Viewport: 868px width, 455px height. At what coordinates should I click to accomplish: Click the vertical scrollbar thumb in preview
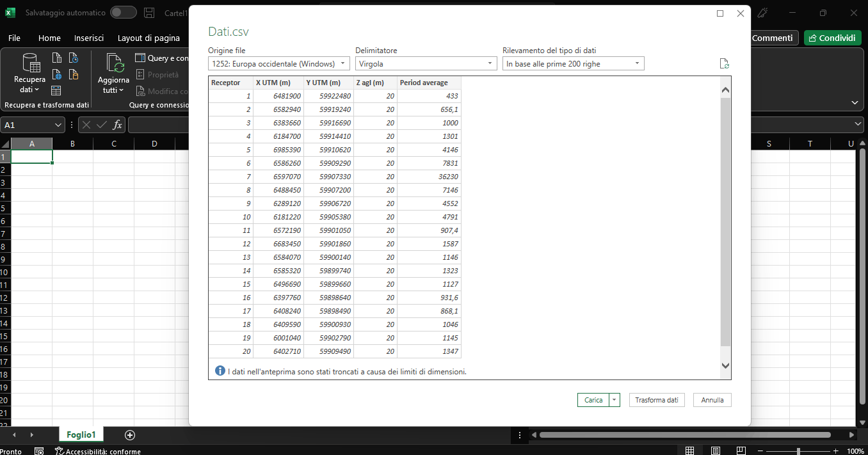725,221
